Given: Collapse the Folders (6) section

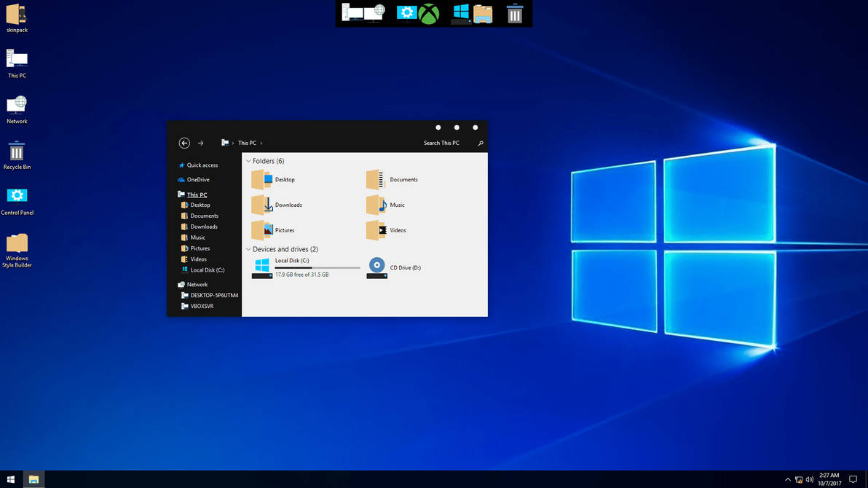Looking at the screenshot, I should pyautogui.click(x=248, y=161).
